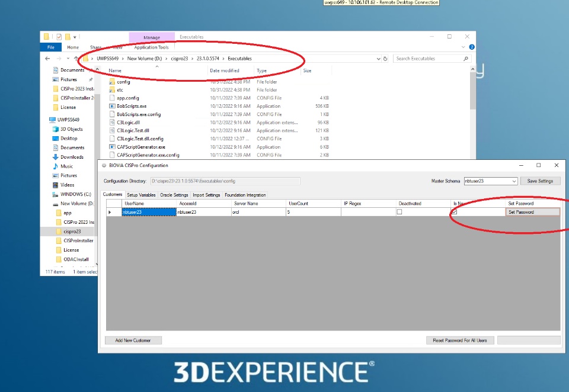Image resolution: width=569 pixels, height=392 pixels.
Task: Select cispro23 folder in navigation pane
Action: tap(72, 232)
